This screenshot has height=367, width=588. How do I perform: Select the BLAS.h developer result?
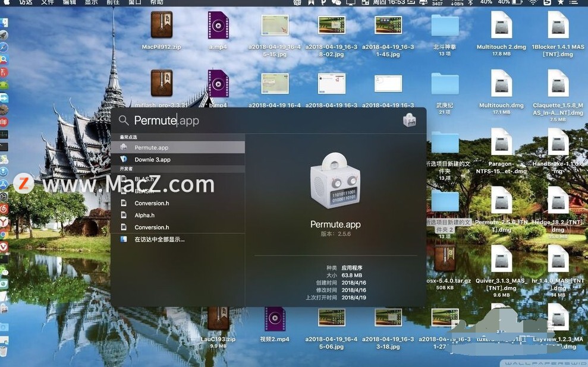tap(178, 179)
